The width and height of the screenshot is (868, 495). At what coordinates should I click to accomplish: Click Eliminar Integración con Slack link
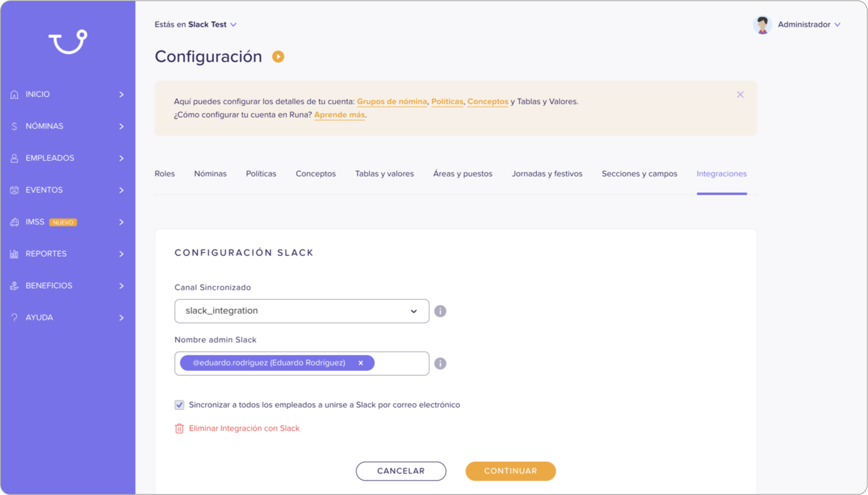[244, 429]
